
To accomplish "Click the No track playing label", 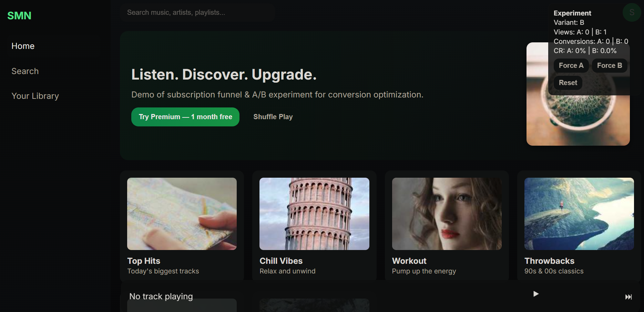I will coord(161,297).
